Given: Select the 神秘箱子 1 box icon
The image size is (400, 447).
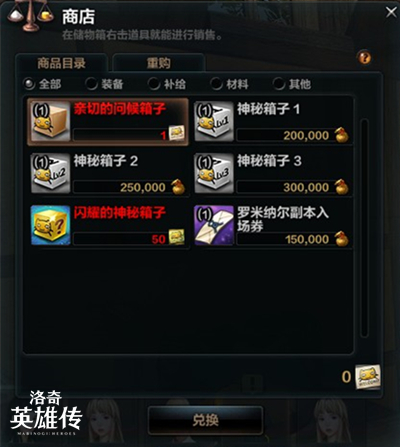Looking at the screenshot, I should (214, 121).
